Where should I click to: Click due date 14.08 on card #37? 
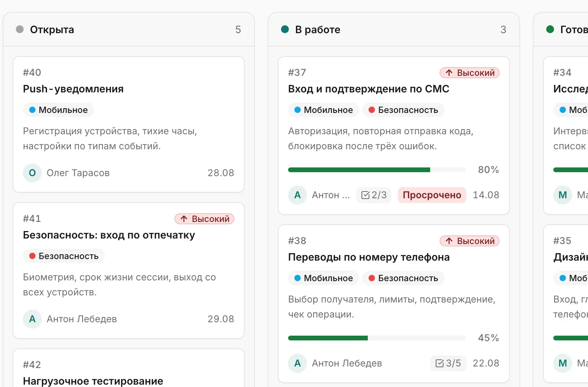click(486, 195)
